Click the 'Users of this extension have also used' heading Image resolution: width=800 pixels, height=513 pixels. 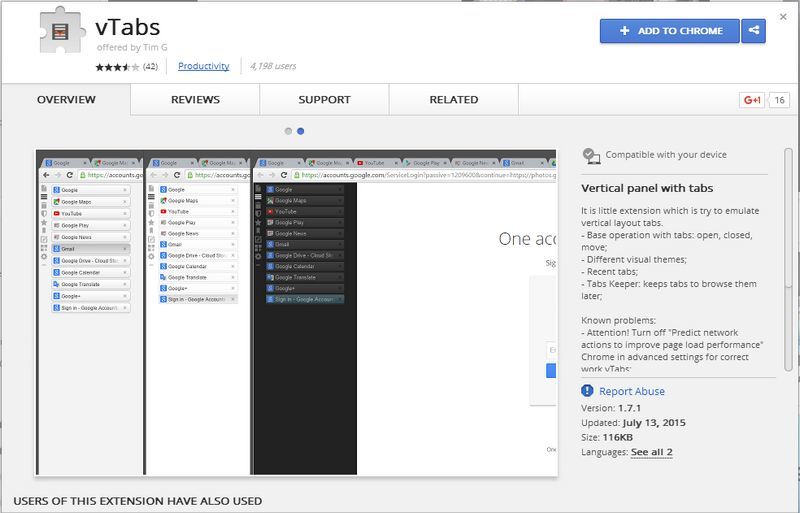click(x=138, y=501)
